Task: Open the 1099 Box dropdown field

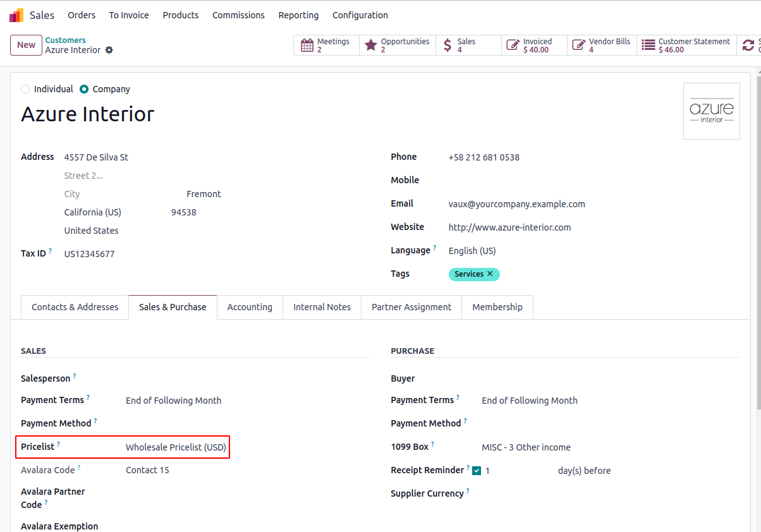Action: pos(611,447)
